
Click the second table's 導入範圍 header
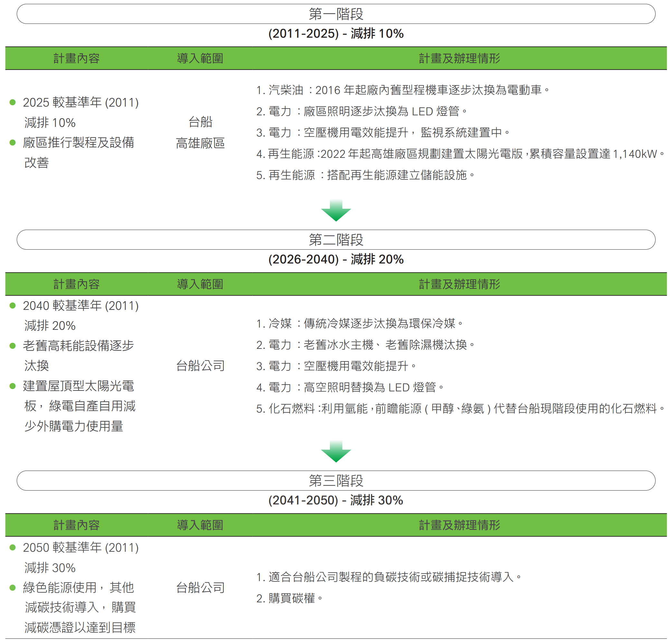(x=200, y=284)
